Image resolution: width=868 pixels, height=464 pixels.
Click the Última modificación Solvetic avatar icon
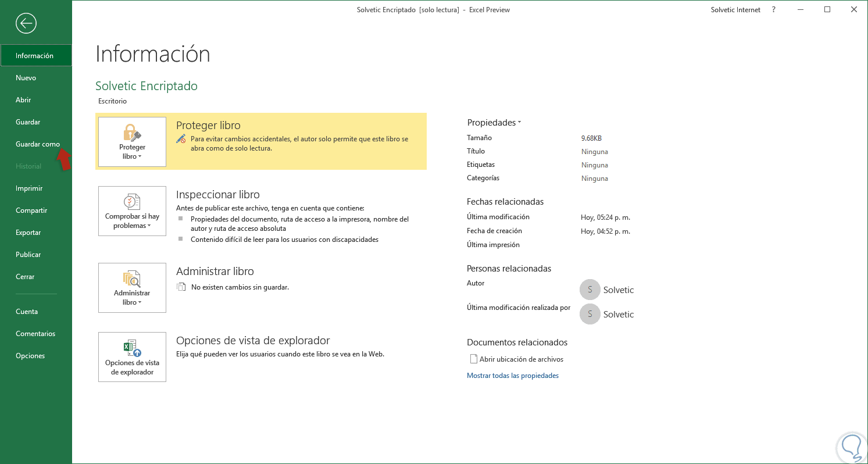click(590, 314)
